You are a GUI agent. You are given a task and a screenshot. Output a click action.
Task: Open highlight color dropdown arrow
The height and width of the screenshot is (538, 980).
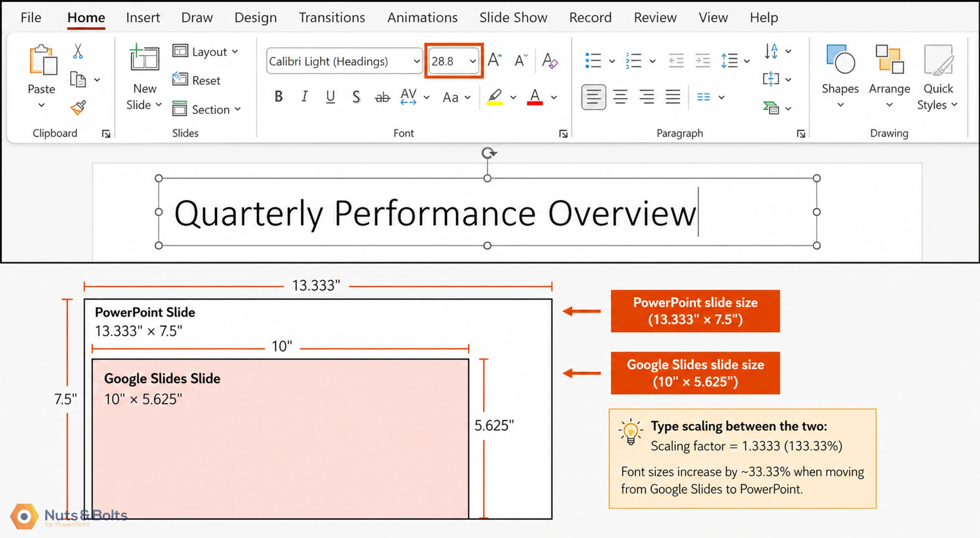pos(513,97)
